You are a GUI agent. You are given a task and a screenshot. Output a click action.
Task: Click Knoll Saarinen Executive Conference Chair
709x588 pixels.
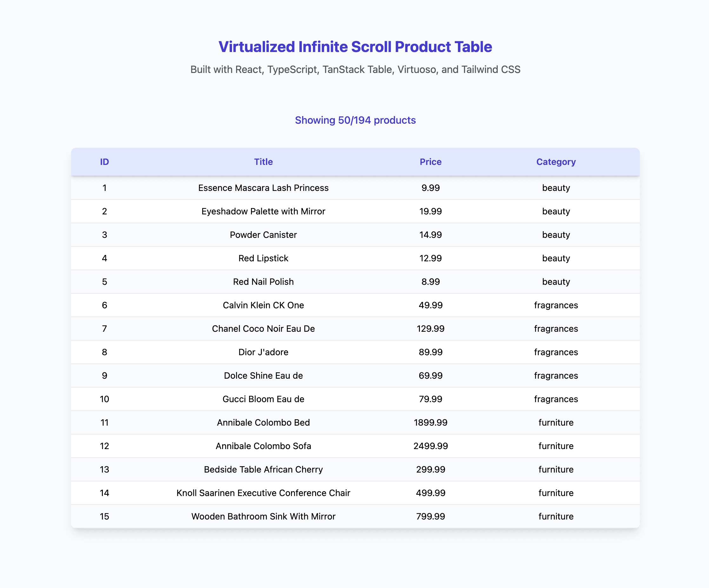click(263, 493)
